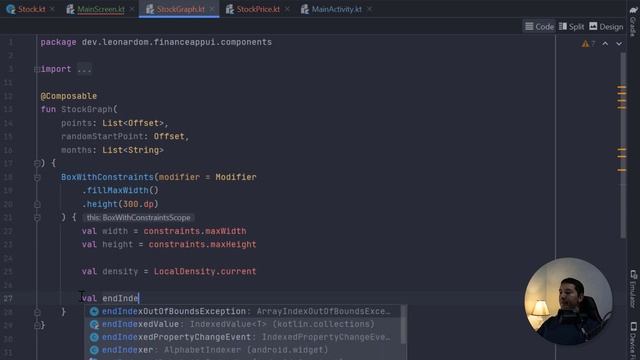
Task: Collapse the BoxWithConstraints call fold
Action: pos(37,177)
